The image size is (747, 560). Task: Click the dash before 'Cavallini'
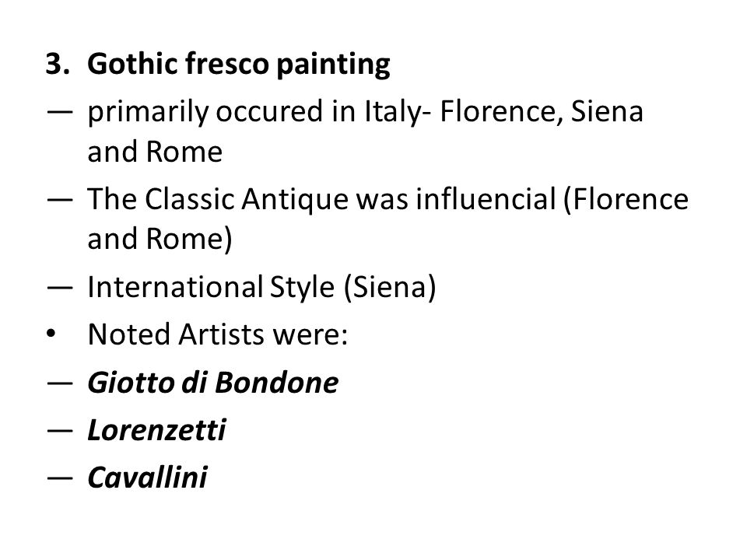60,478
